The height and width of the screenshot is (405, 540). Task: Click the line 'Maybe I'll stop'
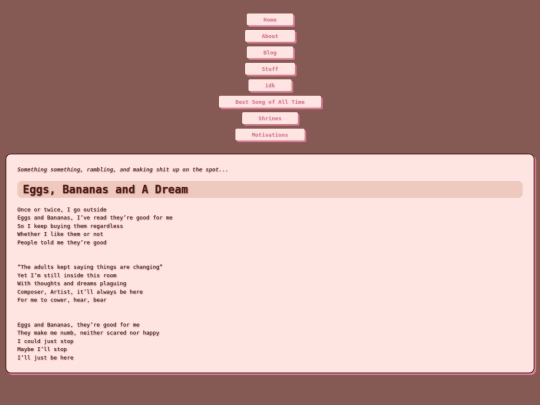(42, 349)
